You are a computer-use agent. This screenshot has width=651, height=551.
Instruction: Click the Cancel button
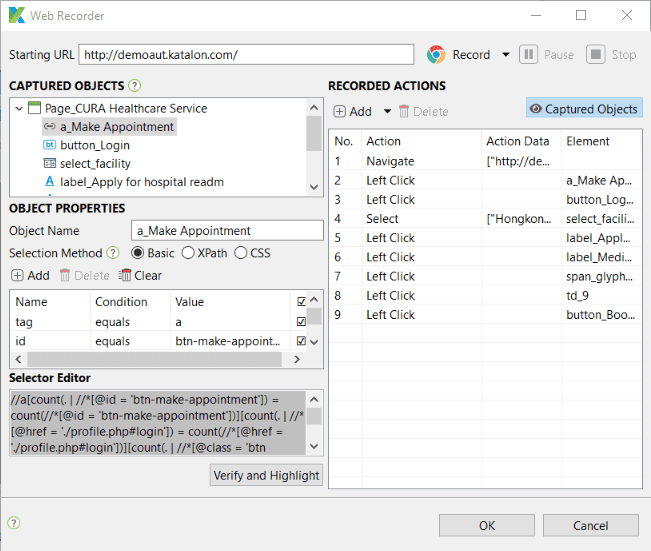click(x=590, y=525)
